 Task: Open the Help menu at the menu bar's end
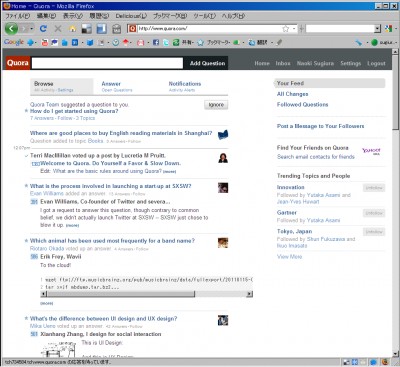click(x=233, y=16)
